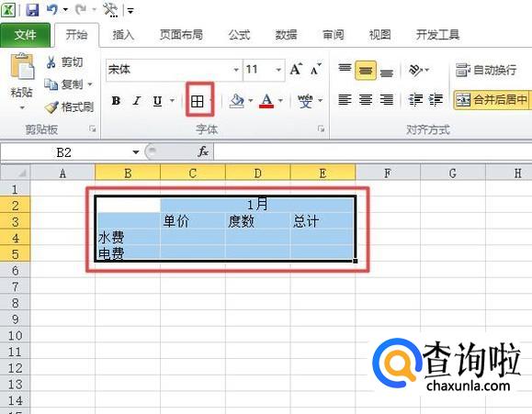The height and width of the screenshot is (414, 532).
Task: Switch to the 插入 ribbon tab
Action: pos(123,35)
